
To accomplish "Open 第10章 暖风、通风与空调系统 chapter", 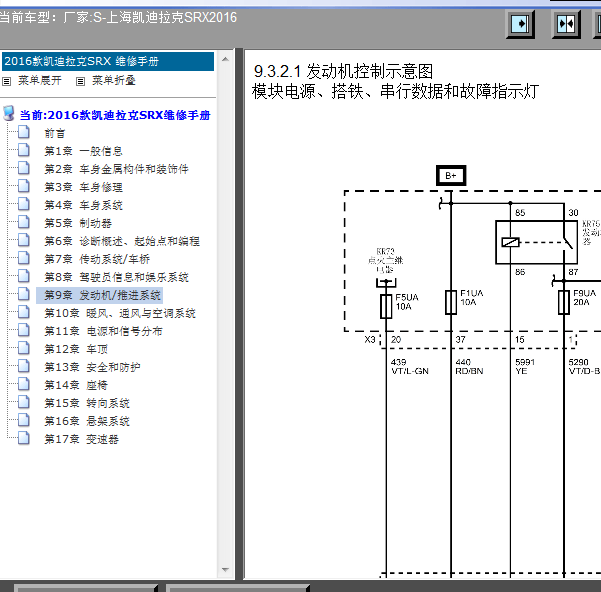I will [120, 313].
